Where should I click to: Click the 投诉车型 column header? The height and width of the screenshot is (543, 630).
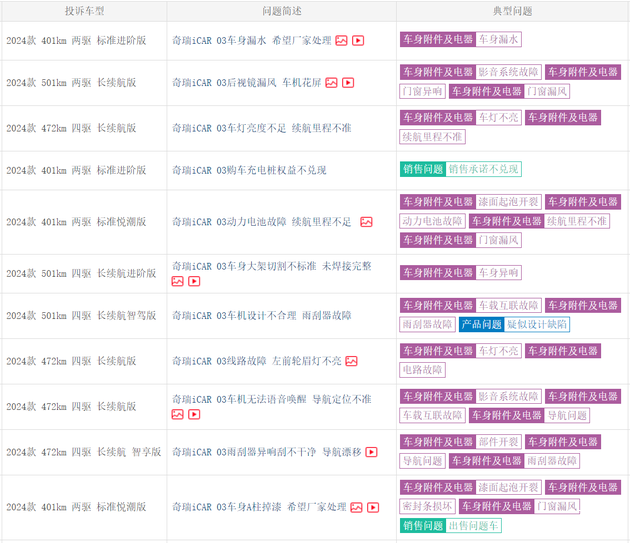pyautogui.click(x=84, y=11)
